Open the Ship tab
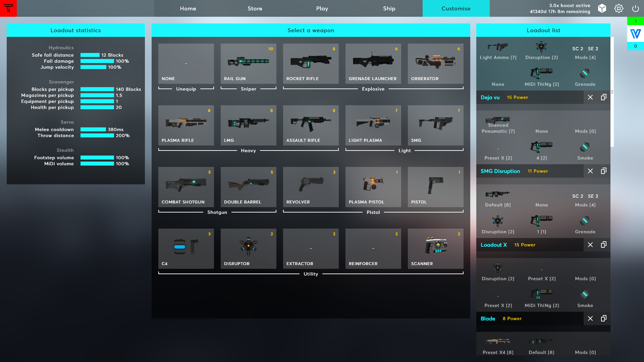 (389, 8)
